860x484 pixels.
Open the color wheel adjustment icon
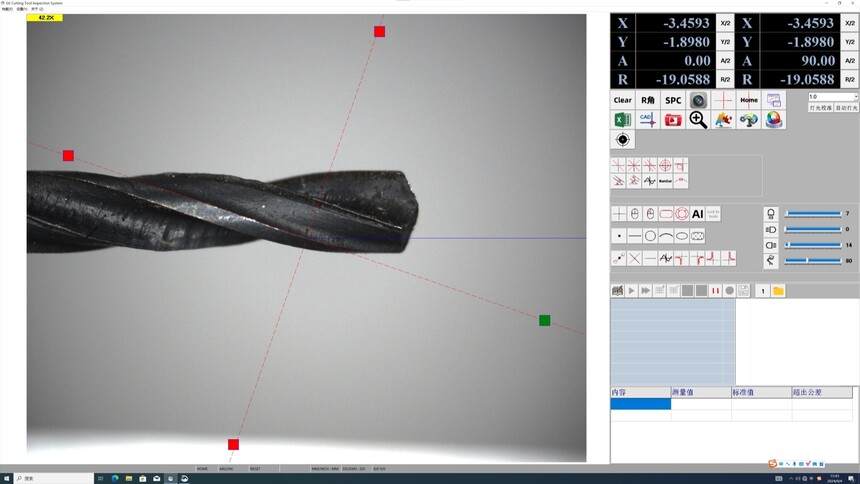coord(774,120)
